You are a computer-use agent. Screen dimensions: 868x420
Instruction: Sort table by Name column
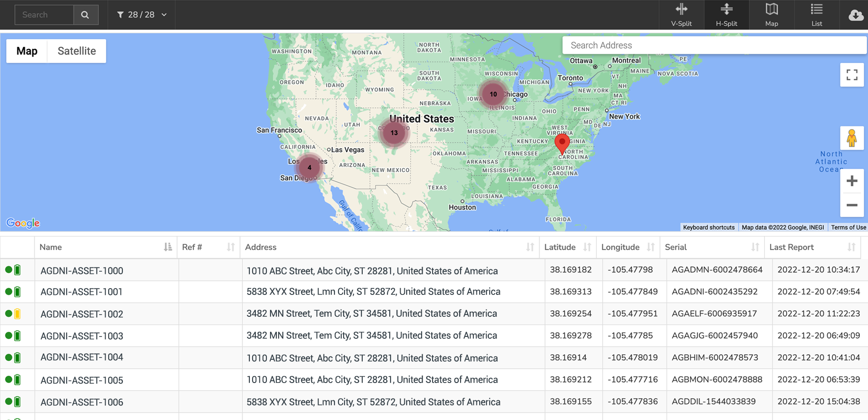point(168,247)
